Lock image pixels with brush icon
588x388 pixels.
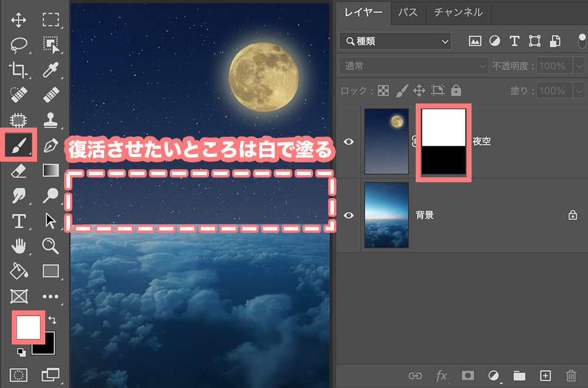click(402, 91)
